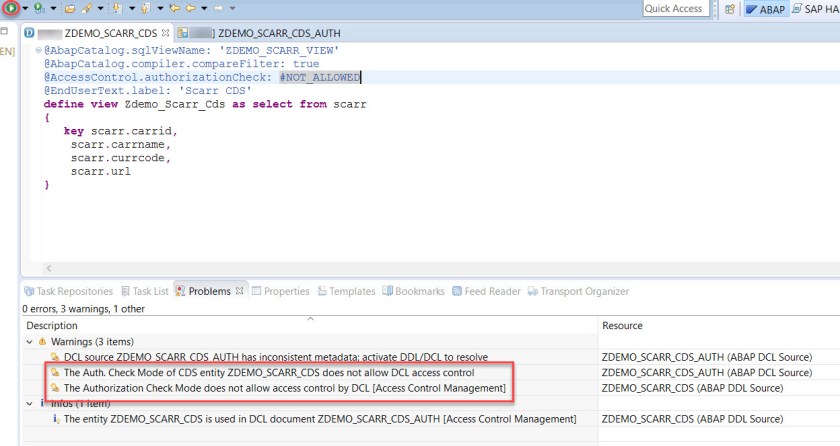Click the second green run-with-options icon

(x=39, y=8)
